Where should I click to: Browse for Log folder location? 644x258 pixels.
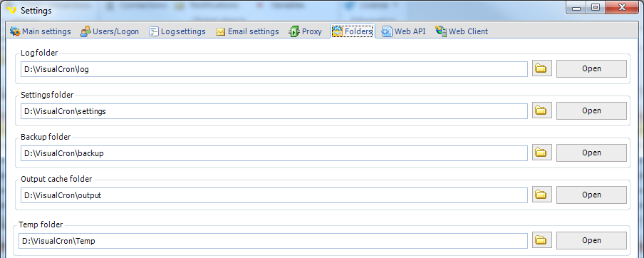[542, 68]
